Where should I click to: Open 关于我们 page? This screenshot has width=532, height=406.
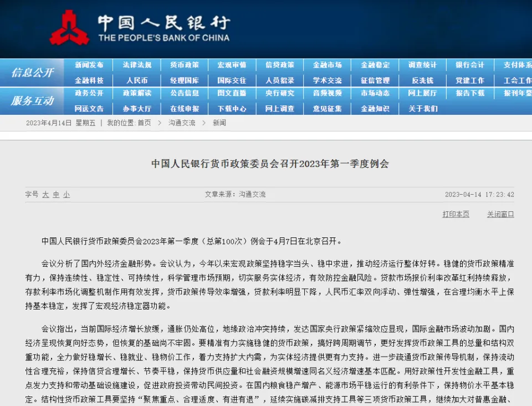(x=423, y=109)
